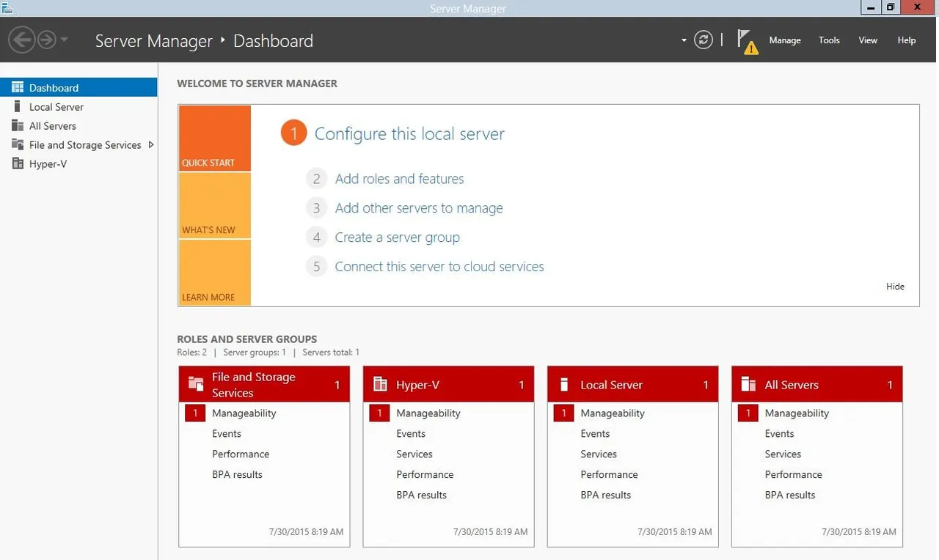Click the Forward navigation arrow
Viewport: 939px width, 560px height.
point(47,40)
